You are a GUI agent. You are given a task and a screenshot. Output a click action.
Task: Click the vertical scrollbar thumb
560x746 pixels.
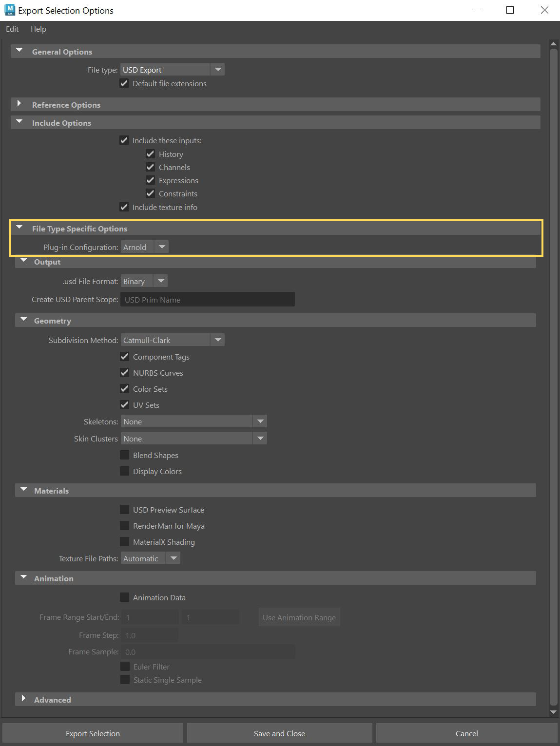[x=553, y=377]
